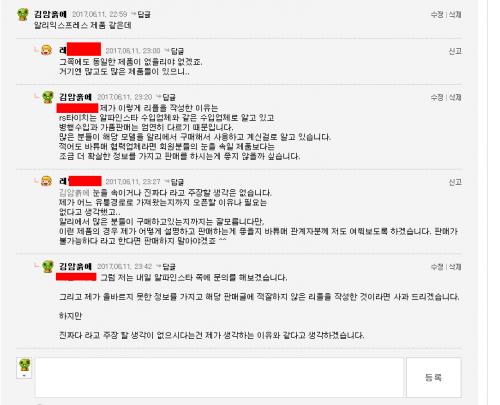The width and height of the screenshot is (500, 405).
Task: Click the empty comment text box
Action: (219, 377)
